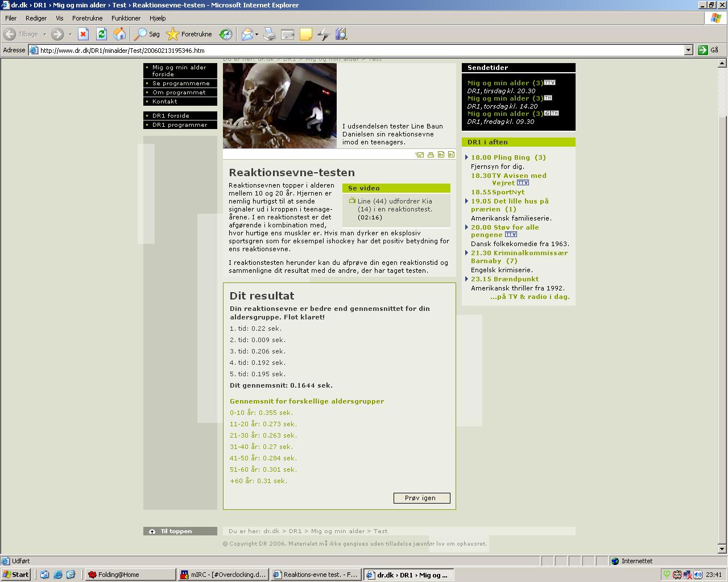Click the 'Prøv igen' button
Image resolution: width=728 pixels, height=582 pixels.
pos(421,498)
